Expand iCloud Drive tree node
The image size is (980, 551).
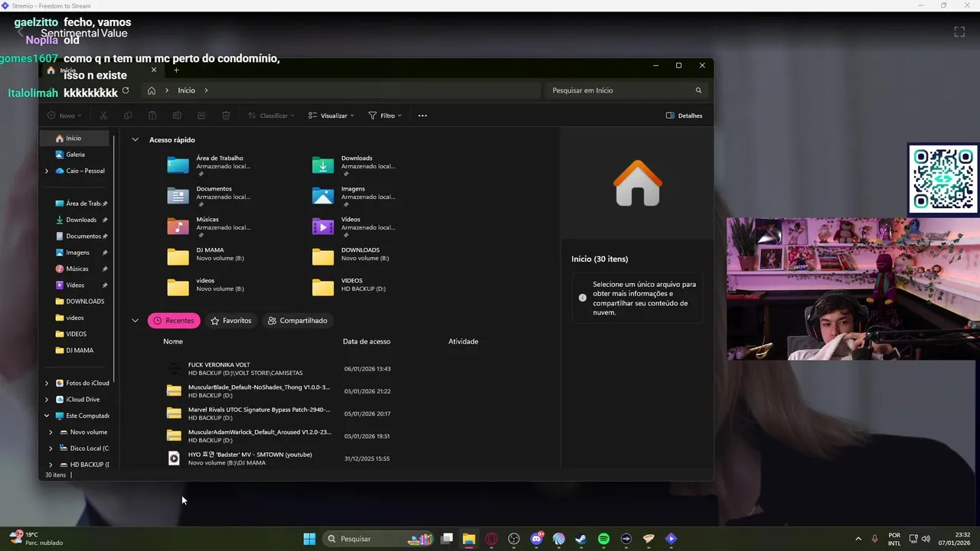coord(47,399)
